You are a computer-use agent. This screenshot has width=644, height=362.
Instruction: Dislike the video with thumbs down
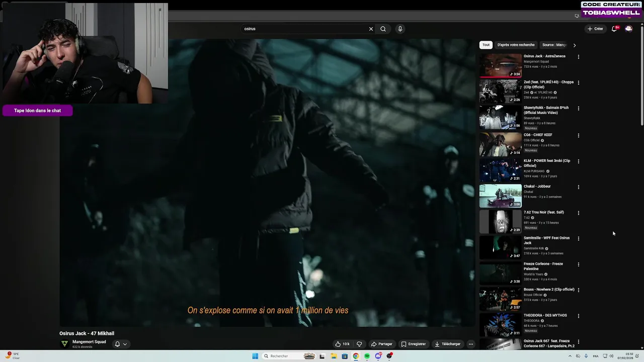tap(359, 344)
